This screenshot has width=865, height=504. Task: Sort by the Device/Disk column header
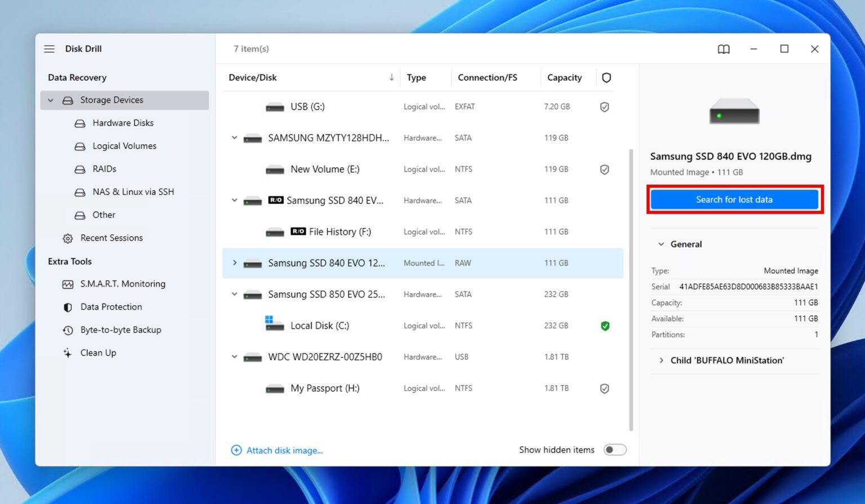(252, 77)
